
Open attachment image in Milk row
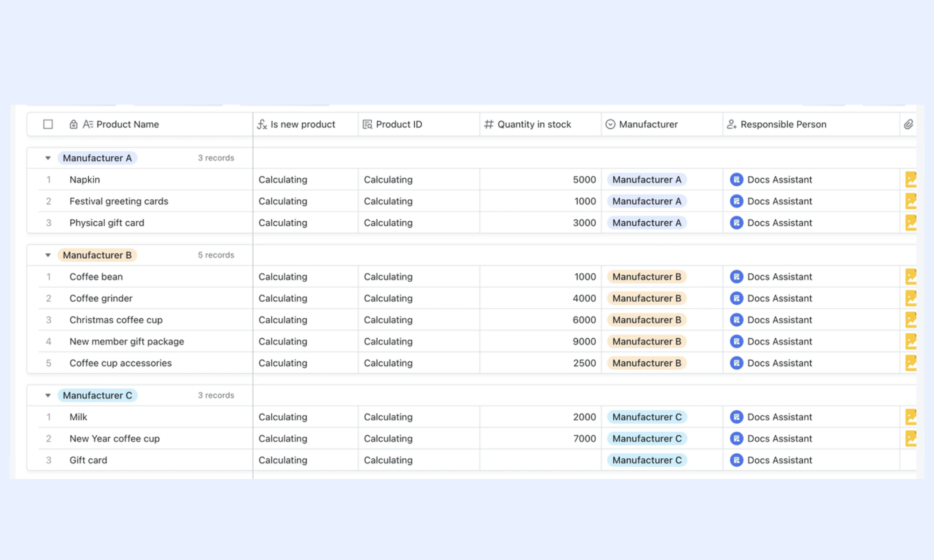coord(911,417)
